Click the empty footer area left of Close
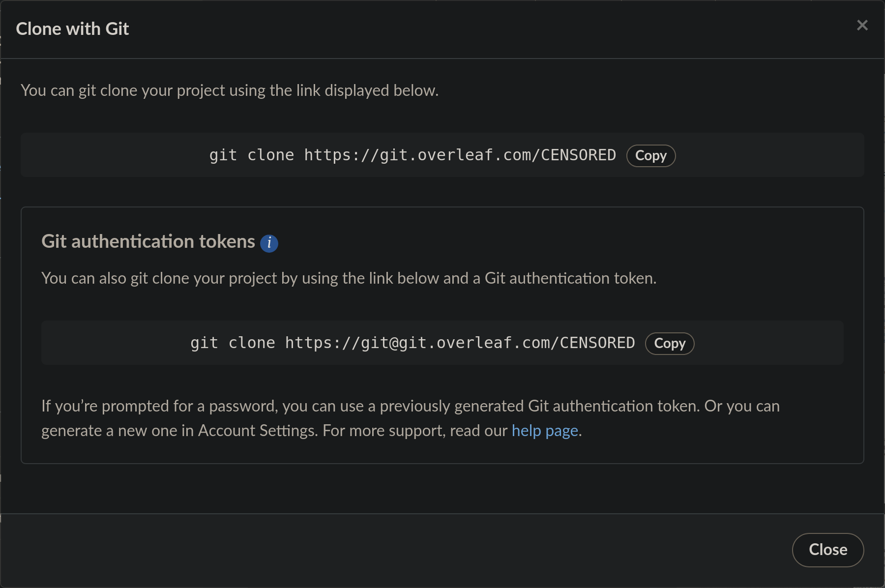The width and height of the screenshot is (885, 588). (x=393, y=550)
